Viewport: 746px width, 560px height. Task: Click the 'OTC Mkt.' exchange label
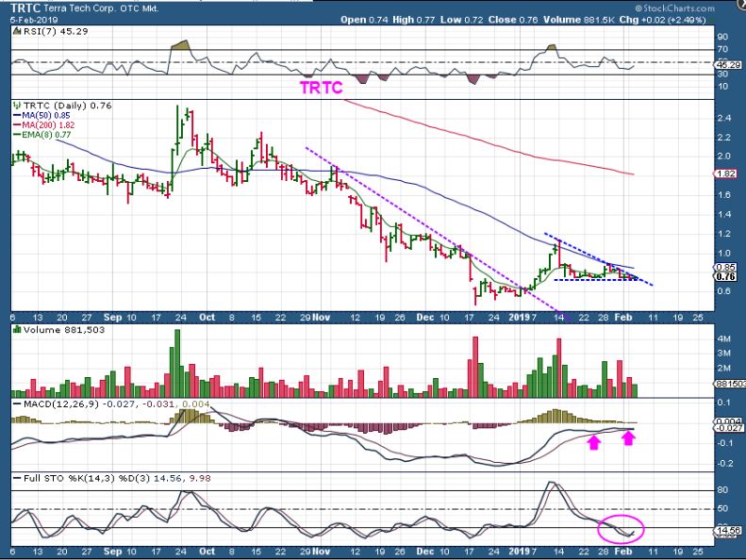point(139,8)
